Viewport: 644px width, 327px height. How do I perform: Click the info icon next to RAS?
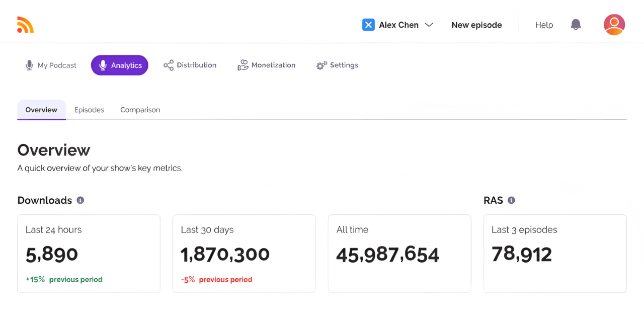[511, 200]
